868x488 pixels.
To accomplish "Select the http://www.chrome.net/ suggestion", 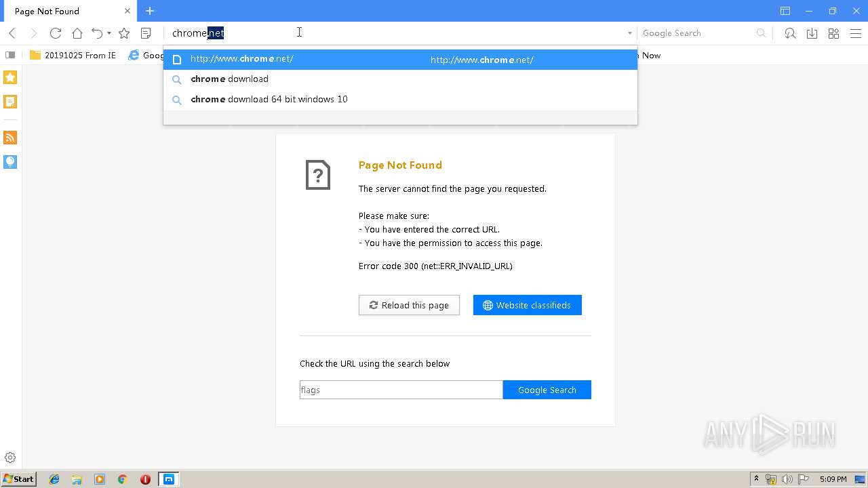I will pyautogui.click(x=400, y=59).
